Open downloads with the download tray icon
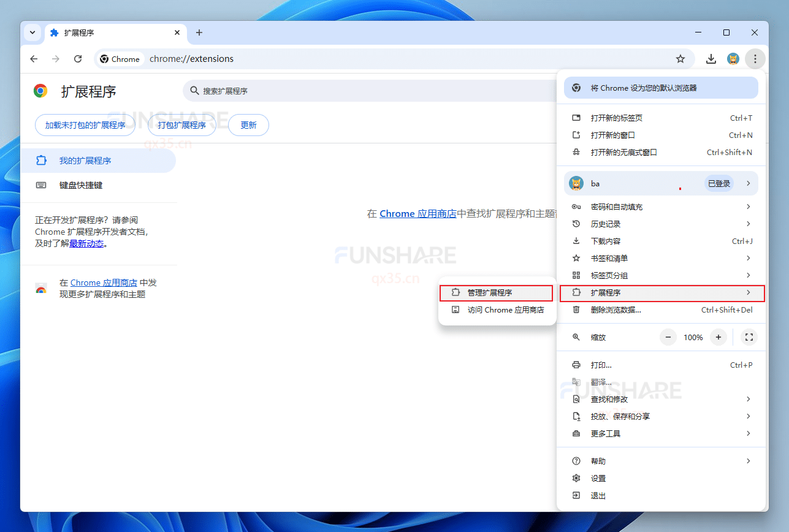The width and height of the screenshot is (789, 532). tap(711, 59)
